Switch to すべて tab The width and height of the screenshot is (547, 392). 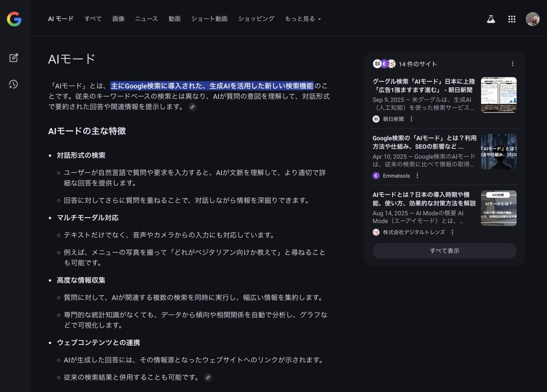click(93, 19)
